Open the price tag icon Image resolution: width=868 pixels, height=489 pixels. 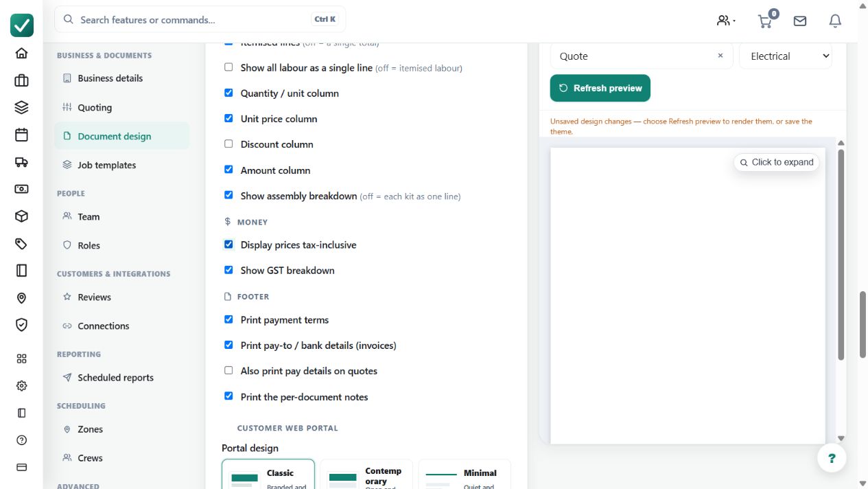pos(21,243)
